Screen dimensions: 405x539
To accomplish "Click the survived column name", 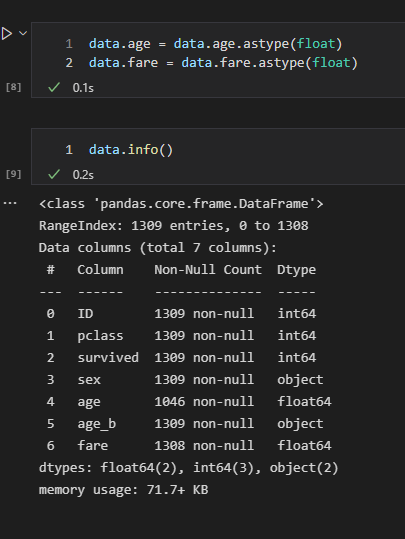I will click(x=108, y=358).
